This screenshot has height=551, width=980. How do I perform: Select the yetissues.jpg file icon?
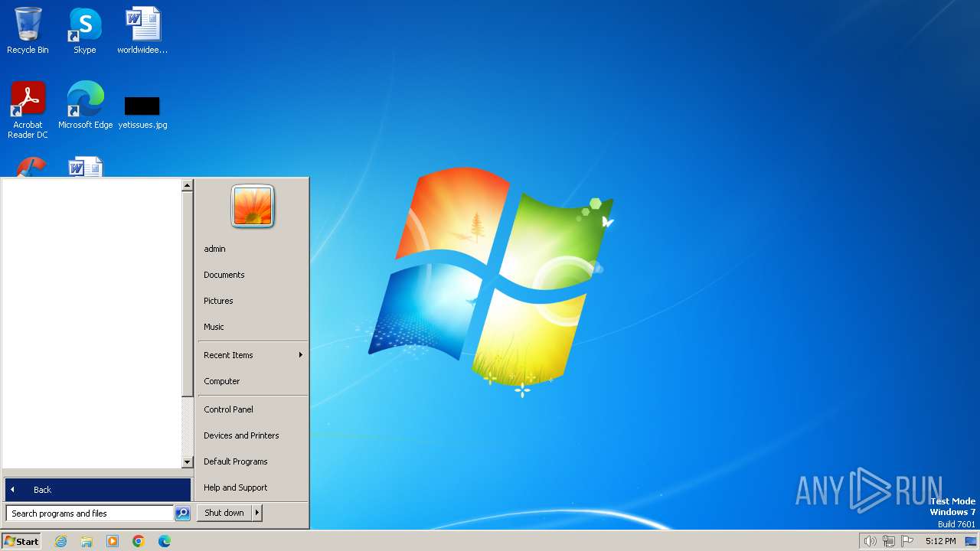(x=142, y=111)
